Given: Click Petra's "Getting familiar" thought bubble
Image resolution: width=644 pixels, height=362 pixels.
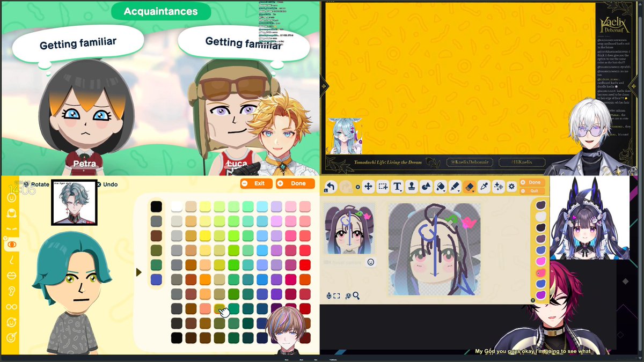Looking at the screenshot, I should (78, 44).
